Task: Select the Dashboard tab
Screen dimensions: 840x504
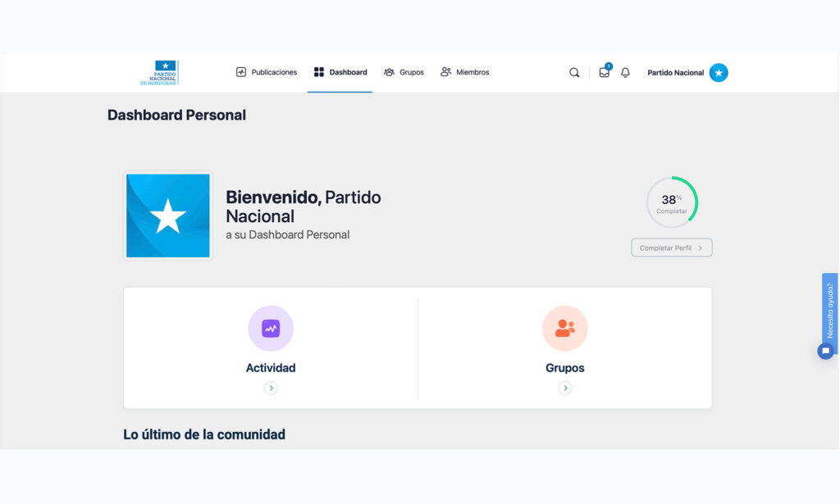Action: (x=340, y=72)
